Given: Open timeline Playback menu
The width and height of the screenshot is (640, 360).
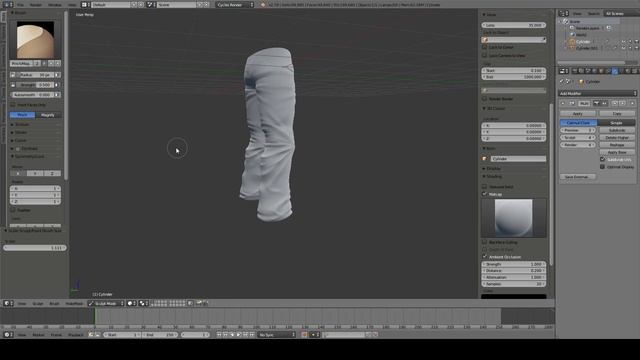Looking at the screenshot, I should click(x=76, y=335).
